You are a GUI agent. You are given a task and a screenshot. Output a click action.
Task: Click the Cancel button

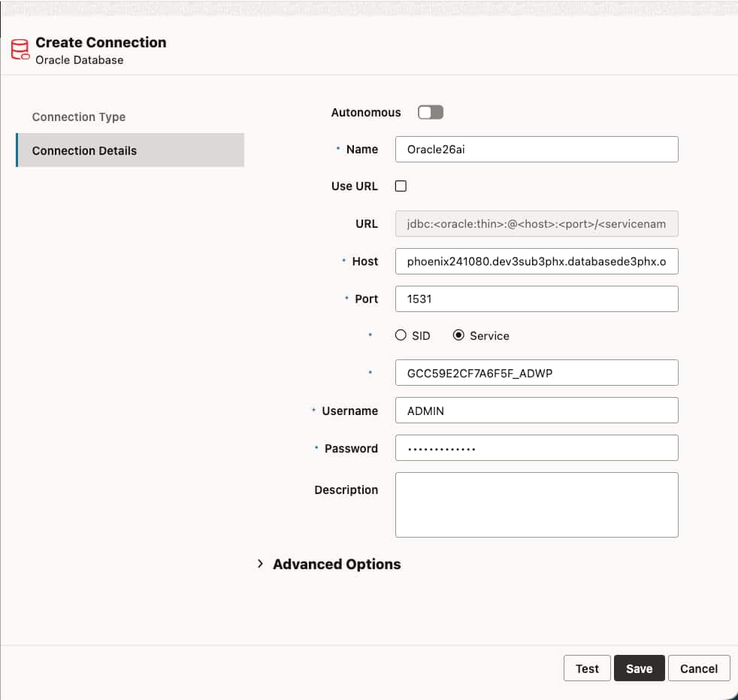point(698,668)
